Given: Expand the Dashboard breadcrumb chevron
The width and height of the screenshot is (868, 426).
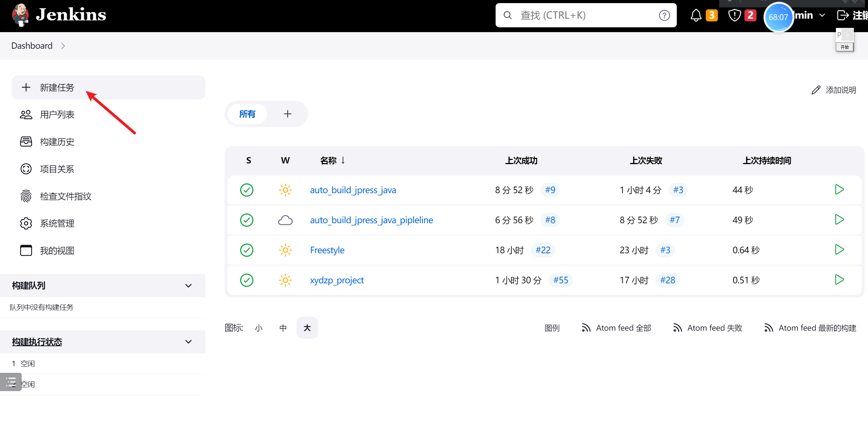Looking at the screenshot, I should pyautogui.click(x=63, y=46).
